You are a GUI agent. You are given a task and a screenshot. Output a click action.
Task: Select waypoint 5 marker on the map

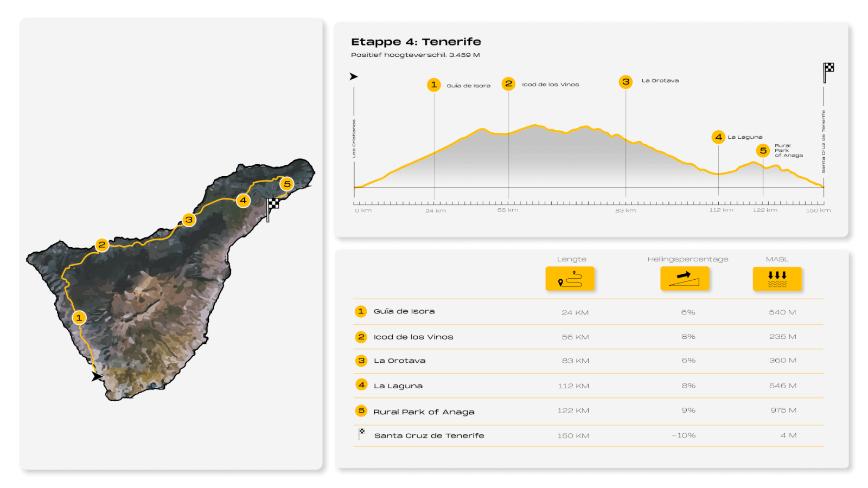click(x=287, y=184)
